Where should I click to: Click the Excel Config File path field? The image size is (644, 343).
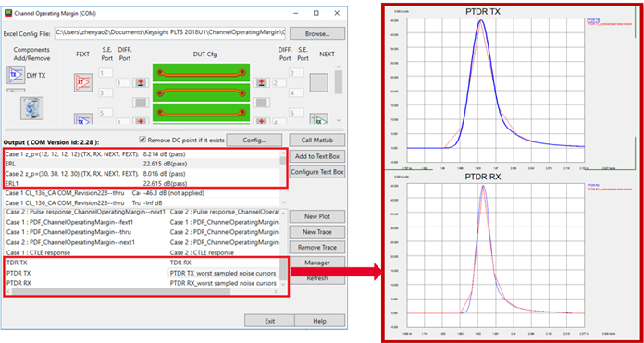point(169,33)
